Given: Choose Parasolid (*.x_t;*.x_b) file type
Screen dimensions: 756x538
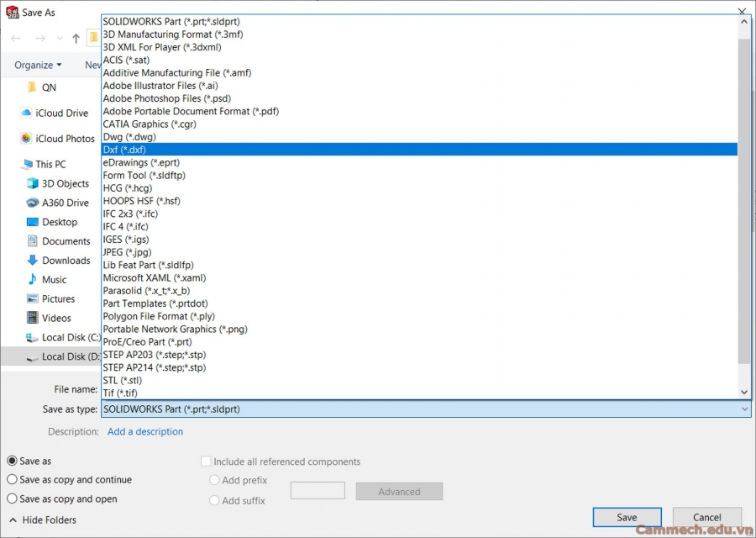Looking at the screenshot, I should (x=419, y=291).
